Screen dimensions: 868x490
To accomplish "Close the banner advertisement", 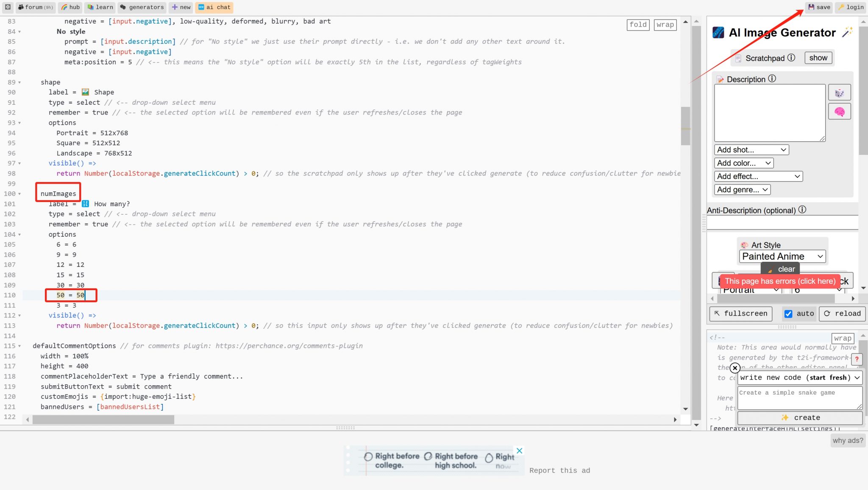I will (x=519, y=451).
